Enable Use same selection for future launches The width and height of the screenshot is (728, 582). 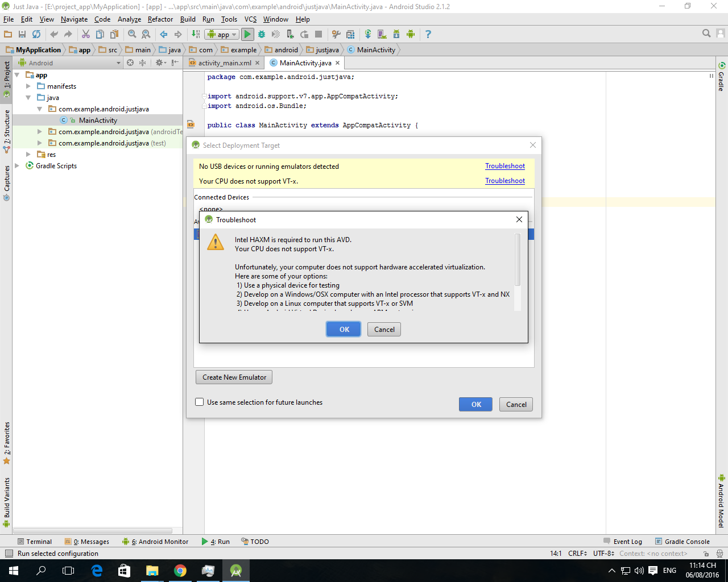pos(200,402)
